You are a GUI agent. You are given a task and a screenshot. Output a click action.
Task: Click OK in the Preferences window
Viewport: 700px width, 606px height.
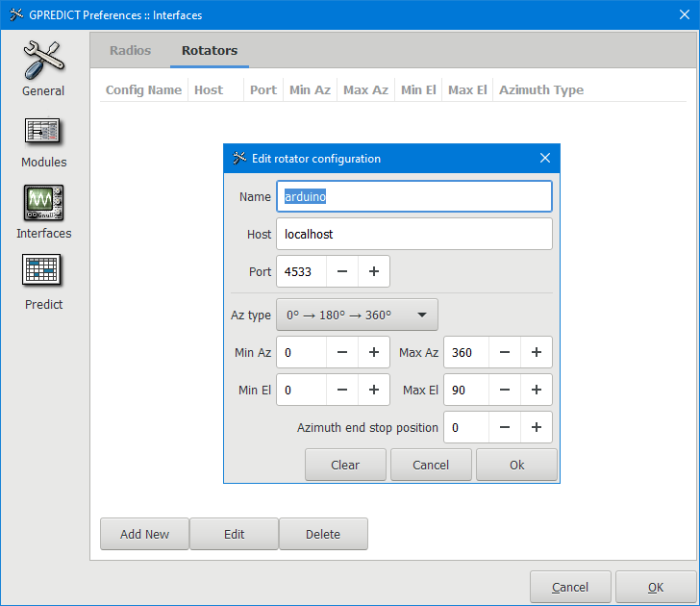pos(656,587)
